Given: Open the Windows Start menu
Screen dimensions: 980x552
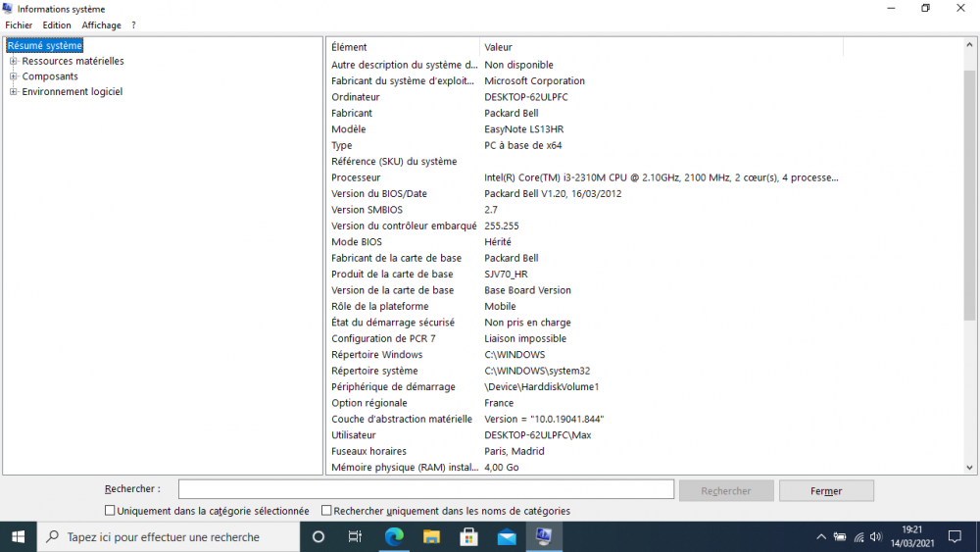Looking at the screenshot, I should coord(18,536).
